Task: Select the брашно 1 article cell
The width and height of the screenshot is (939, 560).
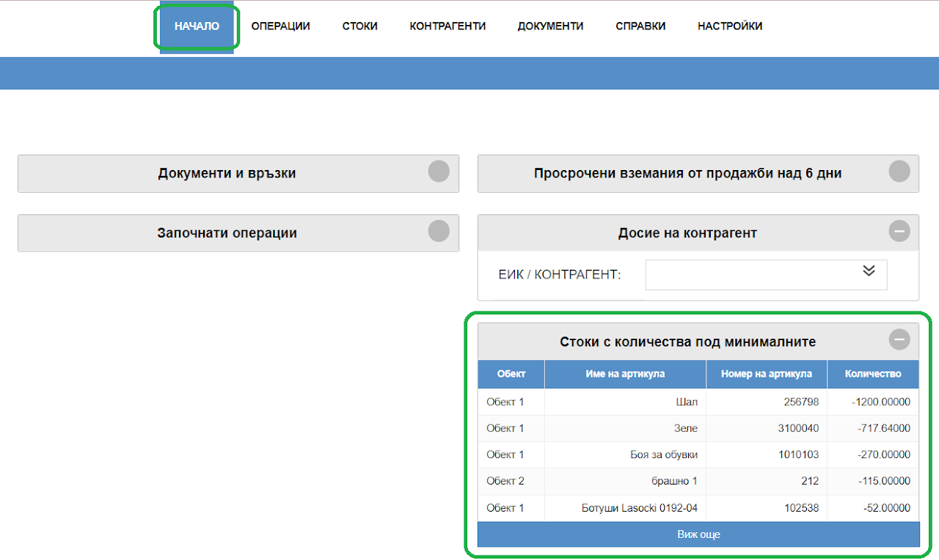Action: tap(625, 481)
